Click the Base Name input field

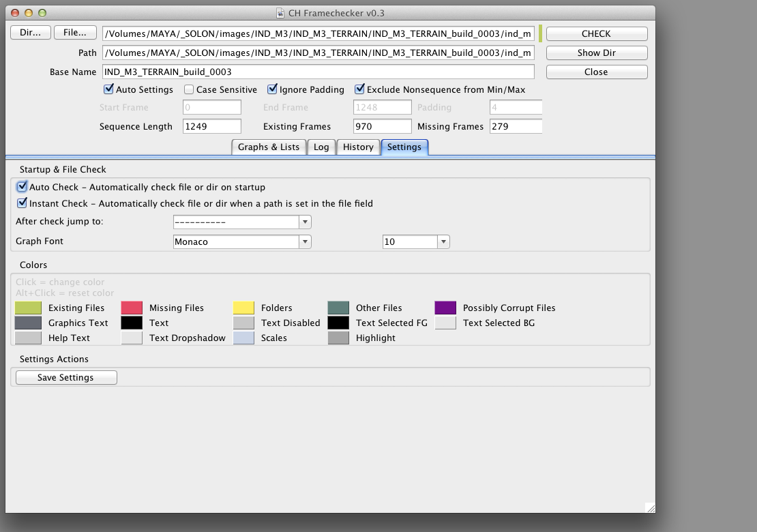[318, 72]
